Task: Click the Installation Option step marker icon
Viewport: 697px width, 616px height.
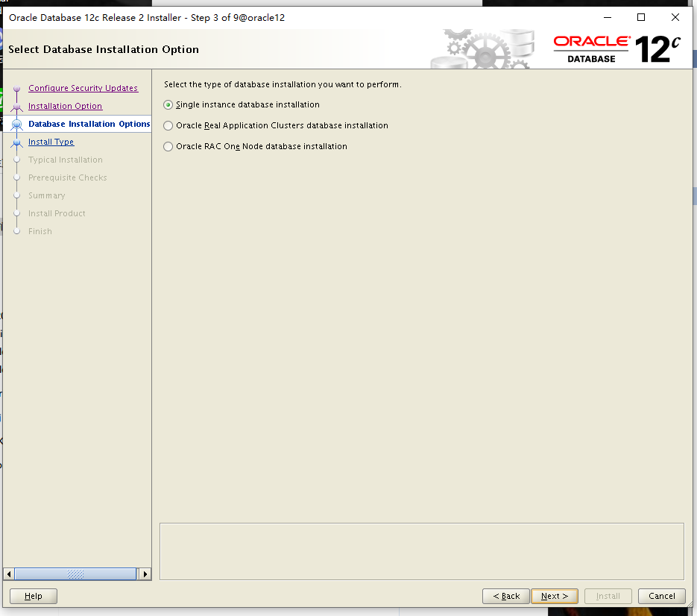Action: 17,107
